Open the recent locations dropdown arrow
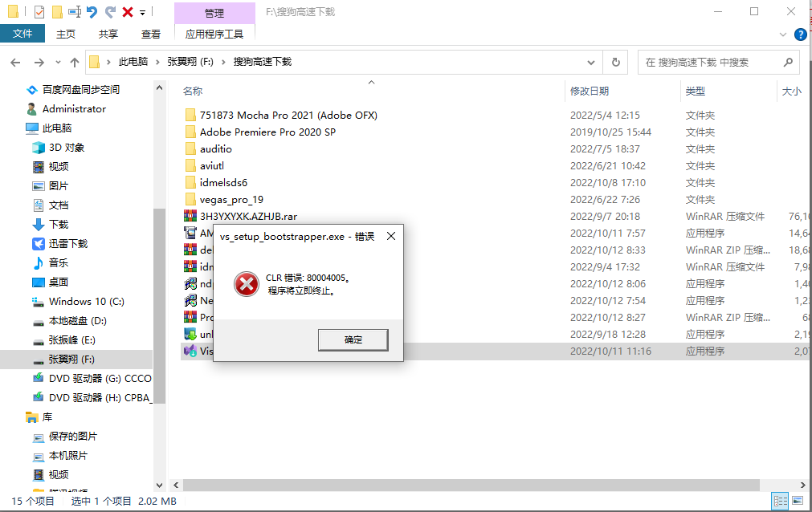The image size is (812, 512). [58, 62]
